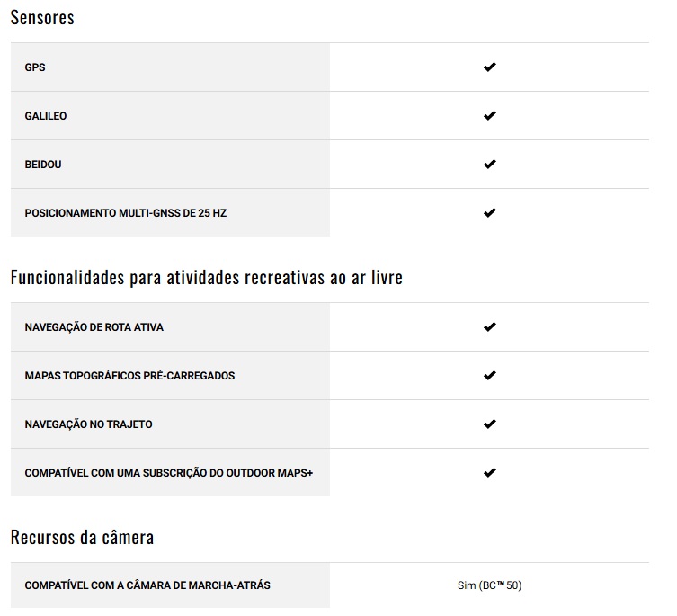
Task: Click the Sim (BC 50) value
Action: point(489,585)
